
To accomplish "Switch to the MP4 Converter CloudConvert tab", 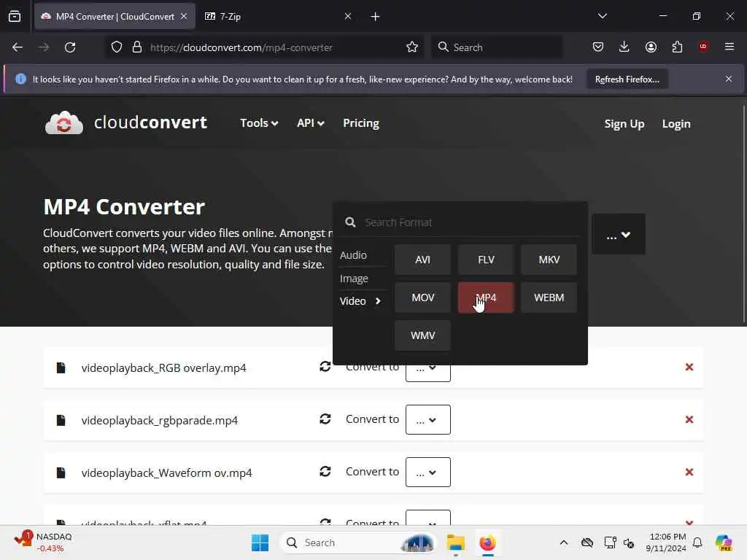I will tap(115, 16).
